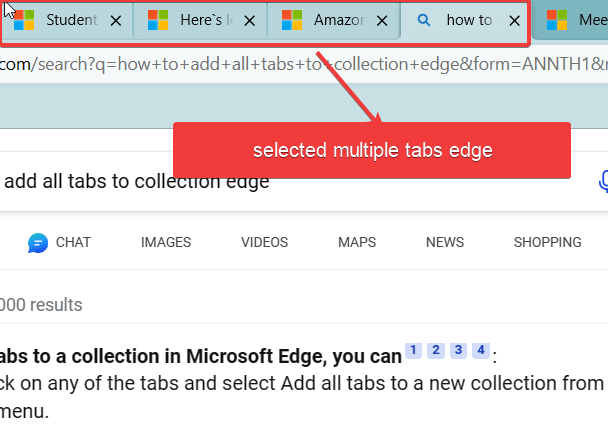Show IMAGES search results
The height and width of the screenshot is (440, 608).
tap(166, 242)
